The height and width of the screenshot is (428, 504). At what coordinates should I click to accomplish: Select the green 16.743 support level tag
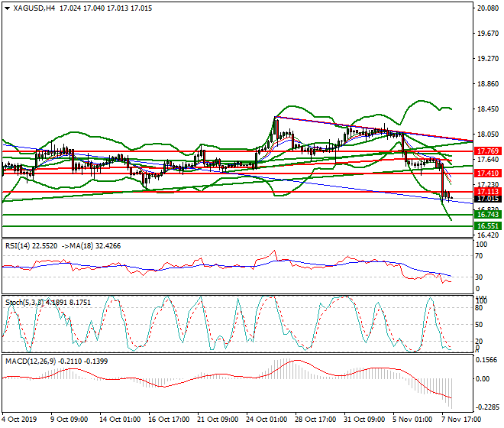click(486, 216)
